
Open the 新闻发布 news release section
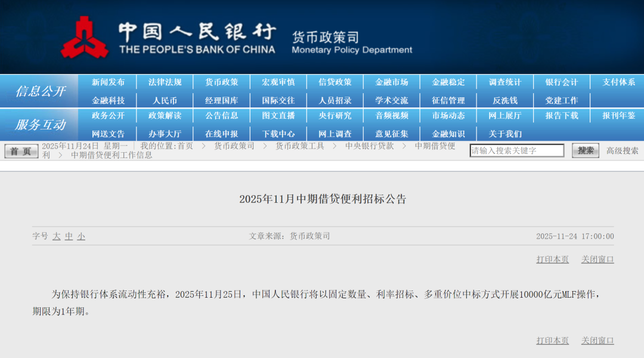[x=109, y=82]
